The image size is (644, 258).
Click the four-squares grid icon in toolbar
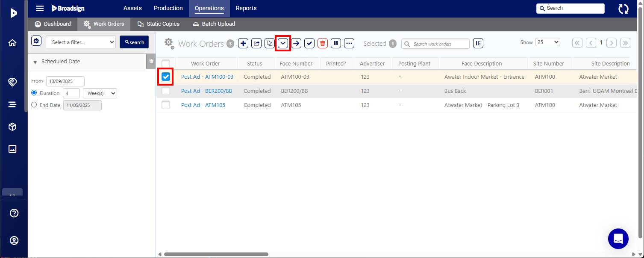[x=336, y=43]
